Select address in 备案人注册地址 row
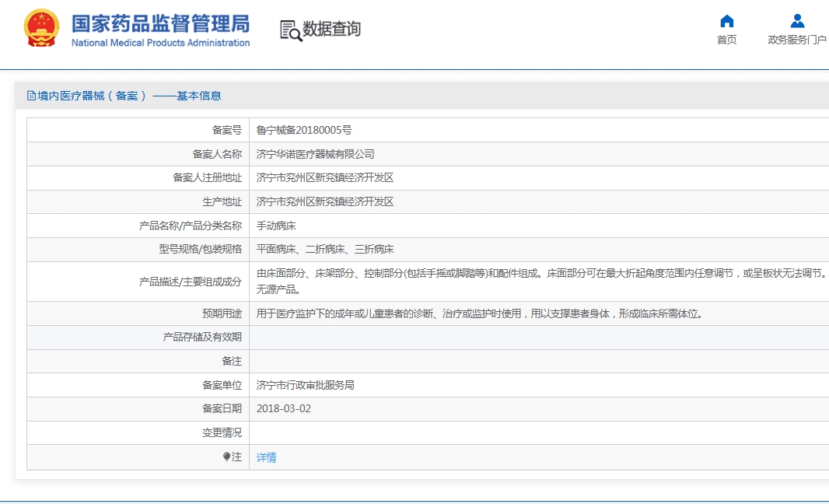Image resolution: width=829 pixels, height=504 pixels. (x=325, y=177)
